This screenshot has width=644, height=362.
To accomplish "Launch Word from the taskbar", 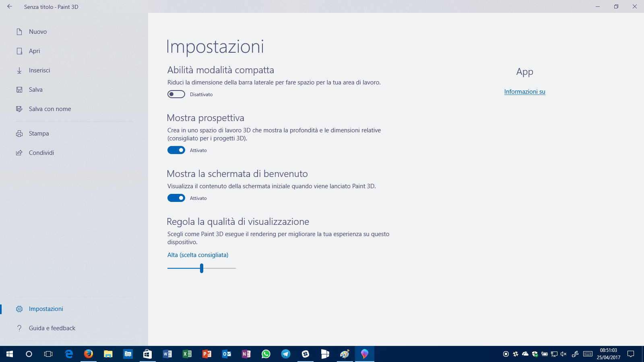I will coord(167,354).
